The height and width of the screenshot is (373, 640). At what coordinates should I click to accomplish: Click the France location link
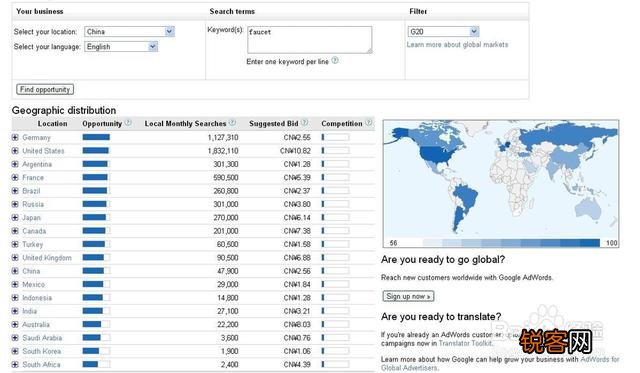[x=33, y=178]
